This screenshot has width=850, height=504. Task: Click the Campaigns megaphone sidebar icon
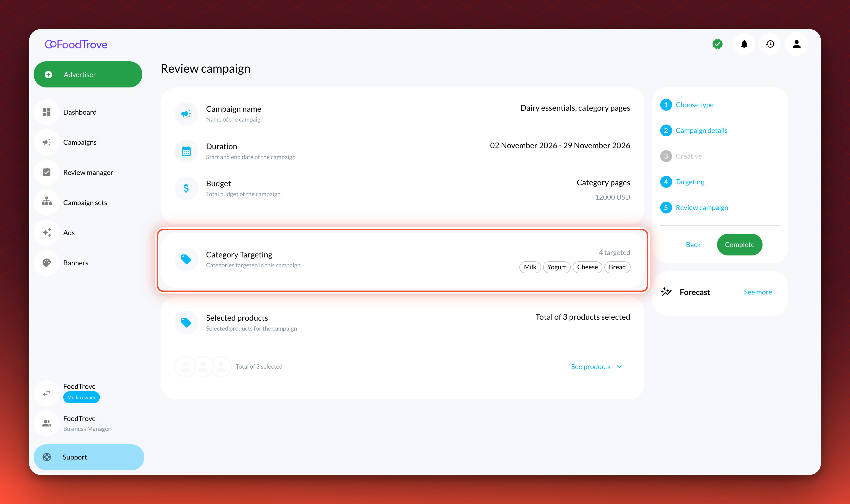pyautogui.click(x=47, y=142)
